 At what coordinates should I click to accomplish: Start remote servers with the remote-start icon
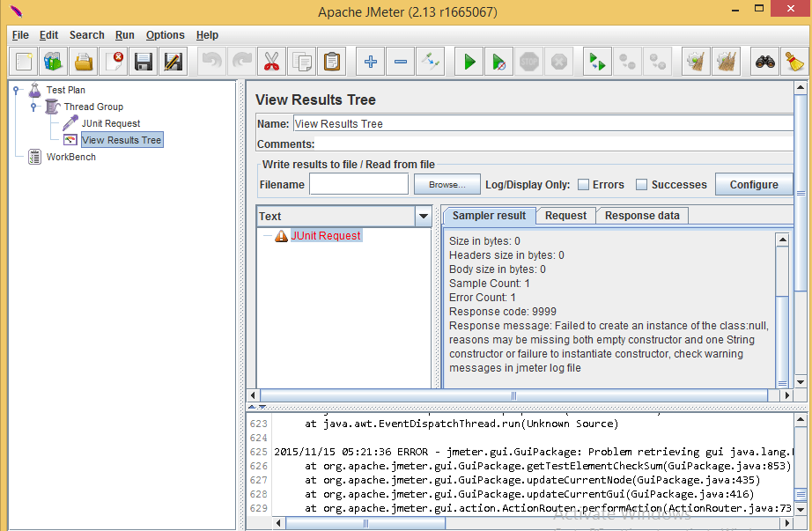[x=598, y=61]
